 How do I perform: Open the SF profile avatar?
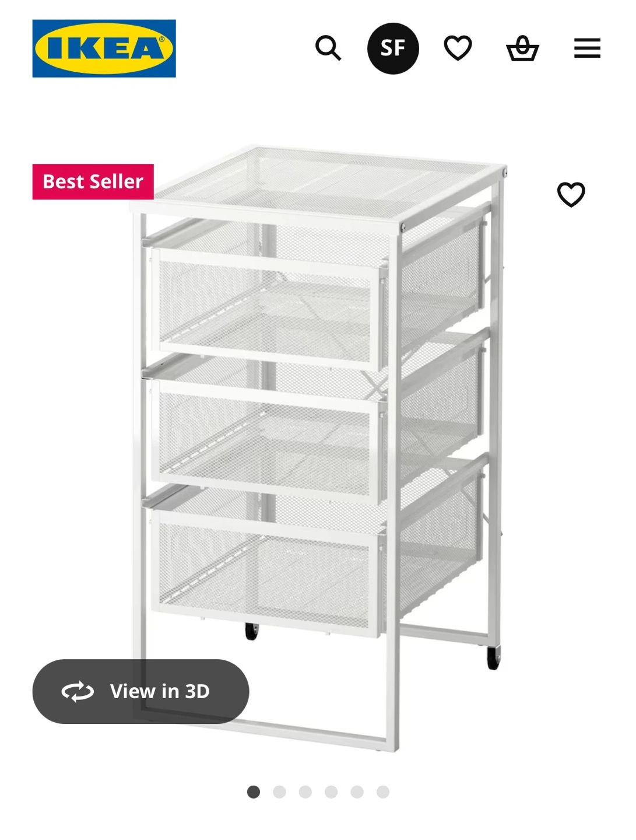pyautogui.click(x=393, y=48)
